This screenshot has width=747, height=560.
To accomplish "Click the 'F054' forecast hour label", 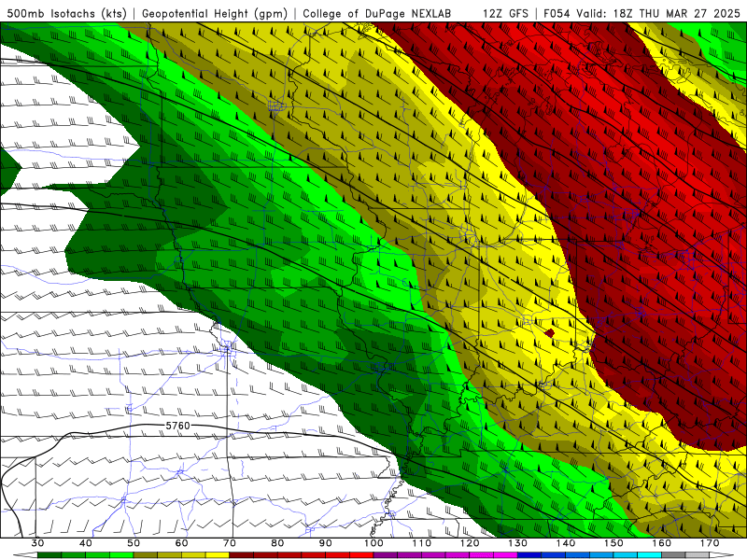I will (557, 13).
